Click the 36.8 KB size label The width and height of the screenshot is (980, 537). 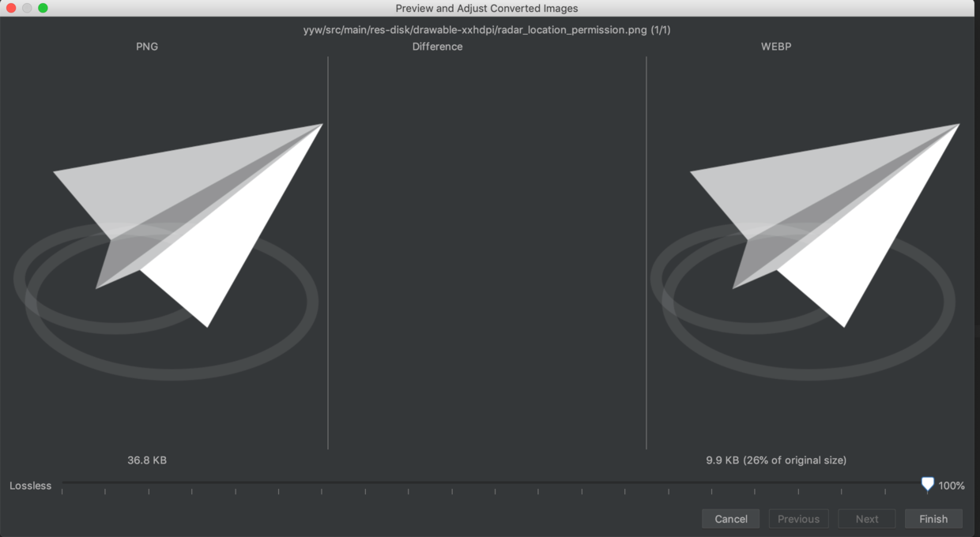pyautogui.click(x=147, y=460)
